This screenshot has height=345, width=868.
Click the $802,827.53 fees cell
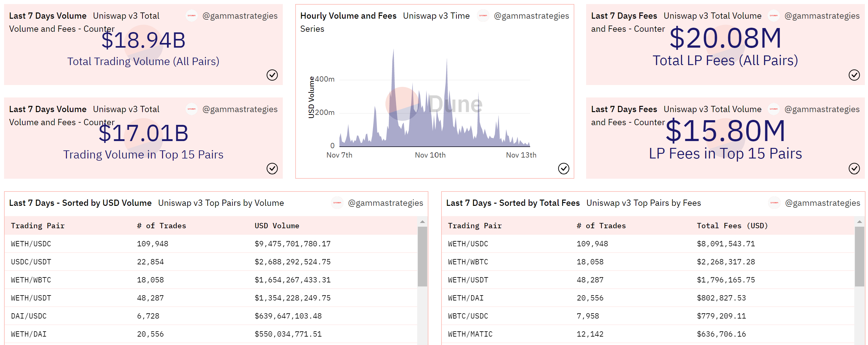(721, 298)
